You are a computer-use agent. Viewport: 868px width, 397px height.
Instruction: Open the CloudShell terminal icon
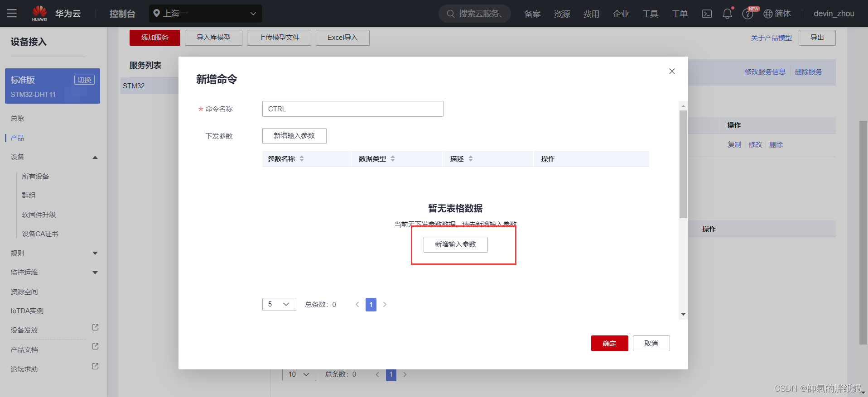click(707, 14)
